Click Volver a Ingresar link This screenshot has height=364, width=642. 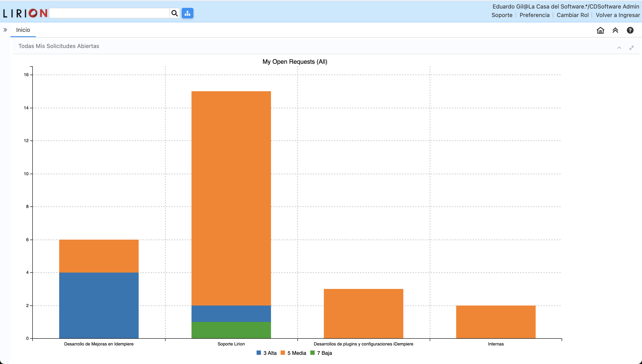tap(618, 15)
